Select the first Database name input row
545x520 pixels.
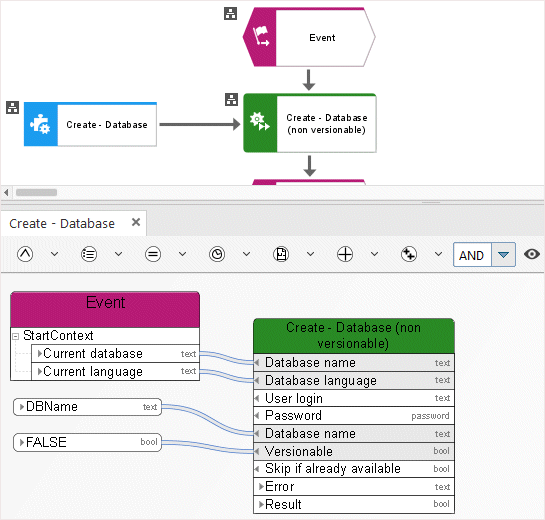[x=354, y=363]
